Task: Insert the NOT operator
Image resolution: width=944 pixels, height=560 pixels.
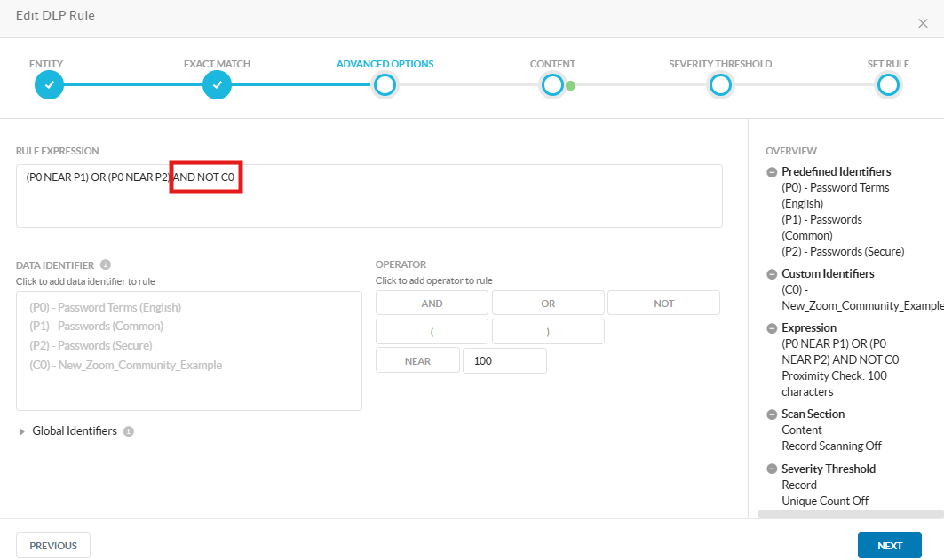Action: click(x=663, y=304)
